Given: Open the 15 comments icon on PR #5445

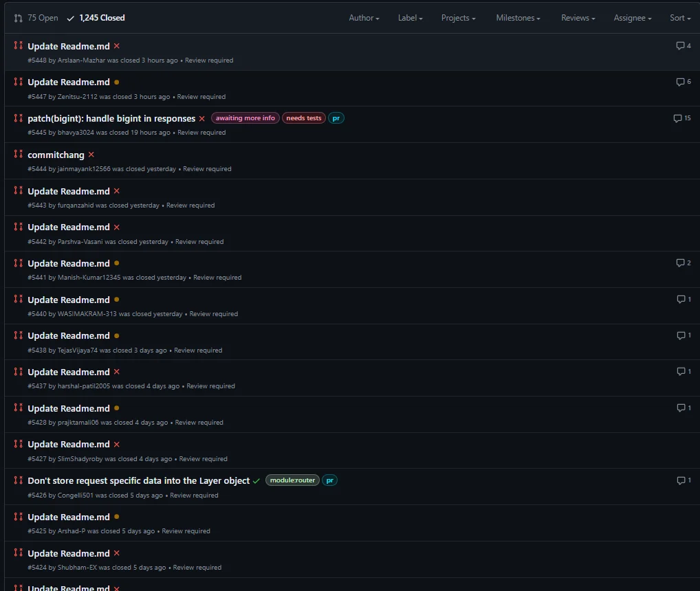Looking at the screenshot, I should pyautogui.click(x=682, y=118).
